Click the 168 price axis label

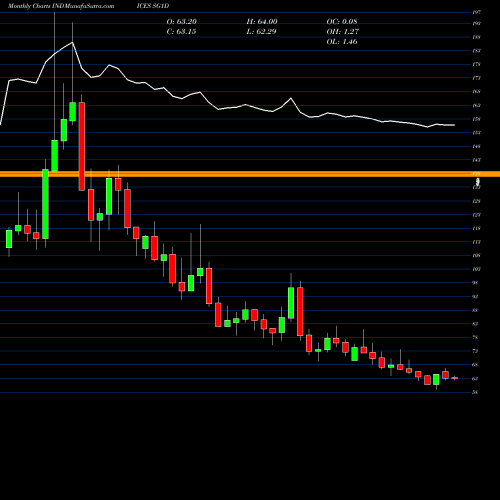pyautogui.click(x=476, y=91)
